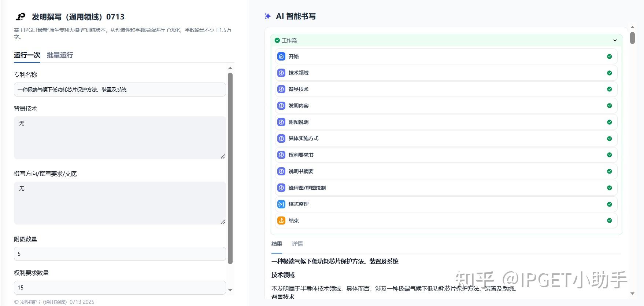Screen dimensions: 644x306
Task: Click the AI 智能书写 sparkle icon
Action: pos(268,16)
